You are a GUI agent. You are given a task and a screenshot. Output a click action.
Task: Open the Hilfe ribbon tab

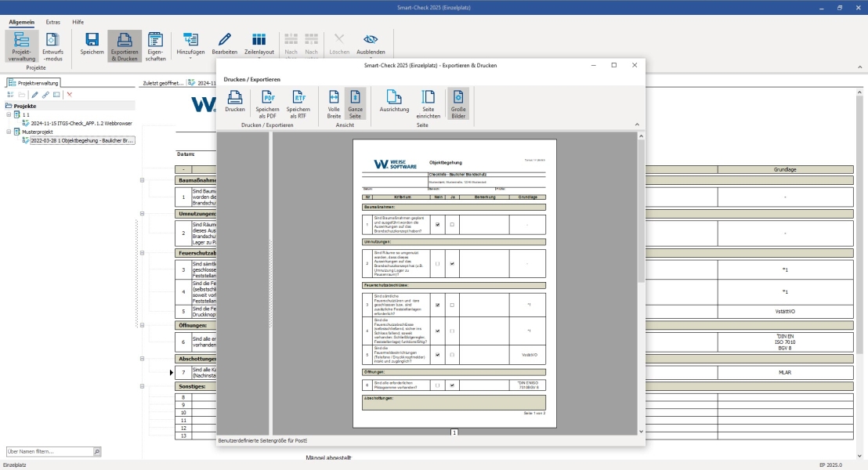pyautogui.click(x=78, y=22)
